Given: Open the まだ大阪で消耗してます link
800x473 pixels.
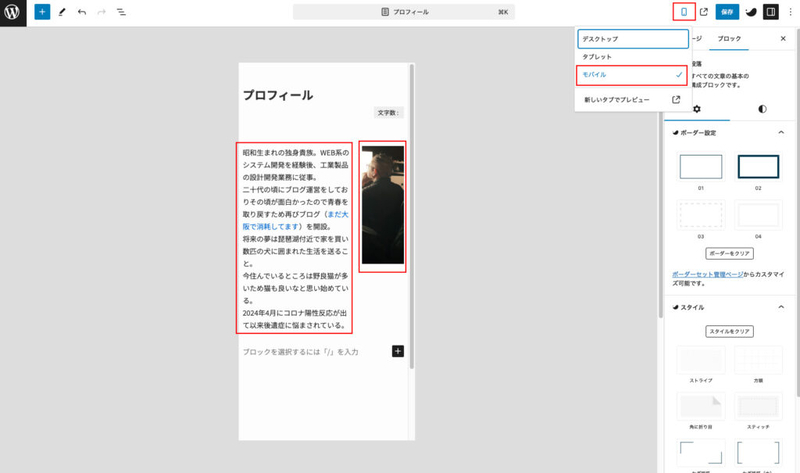Looking at the screenshot, I should (x=295, y=220).
